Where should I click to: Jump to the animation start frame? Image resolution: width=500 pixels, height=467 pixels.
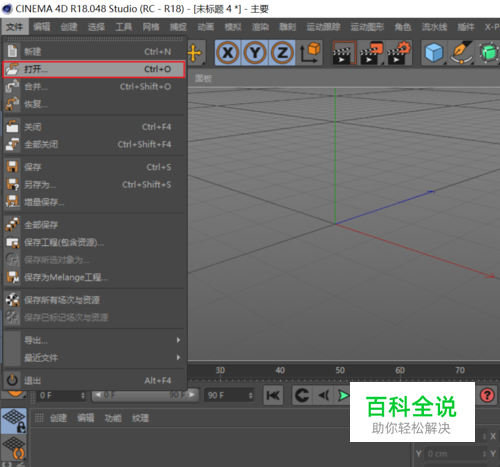point(273,395)
